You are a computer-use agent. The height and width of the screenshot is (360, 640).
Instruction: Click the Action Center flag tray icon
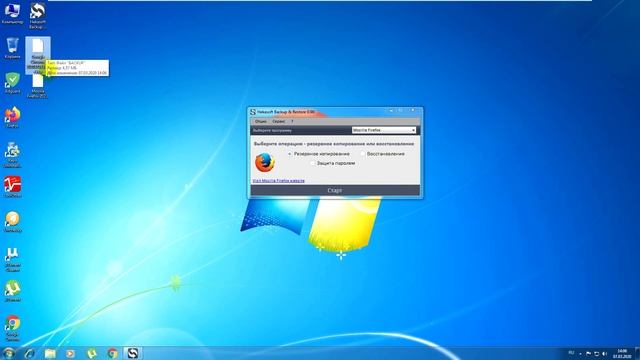click(588, 353)
